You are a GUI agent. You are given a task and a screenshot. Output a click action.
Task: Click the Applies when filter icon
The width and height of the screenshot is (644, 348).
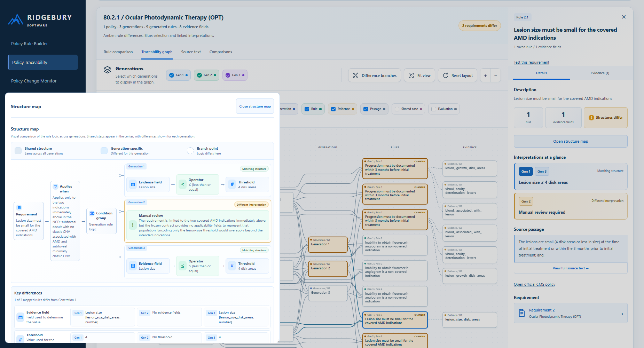[55, 187]
